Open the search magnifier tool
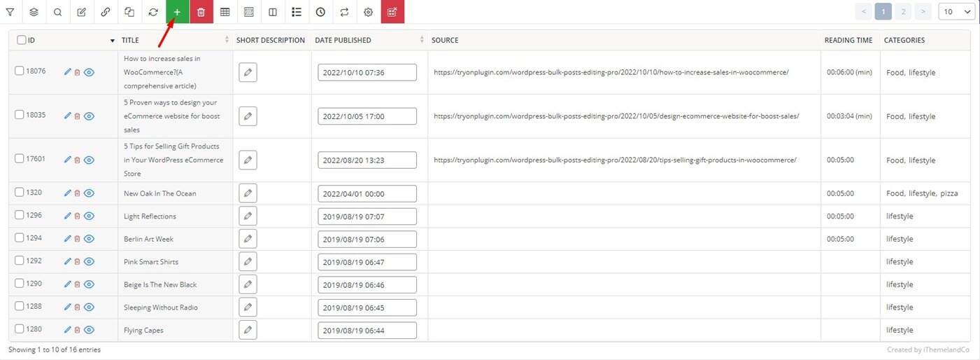 click(x=57, y=12)
